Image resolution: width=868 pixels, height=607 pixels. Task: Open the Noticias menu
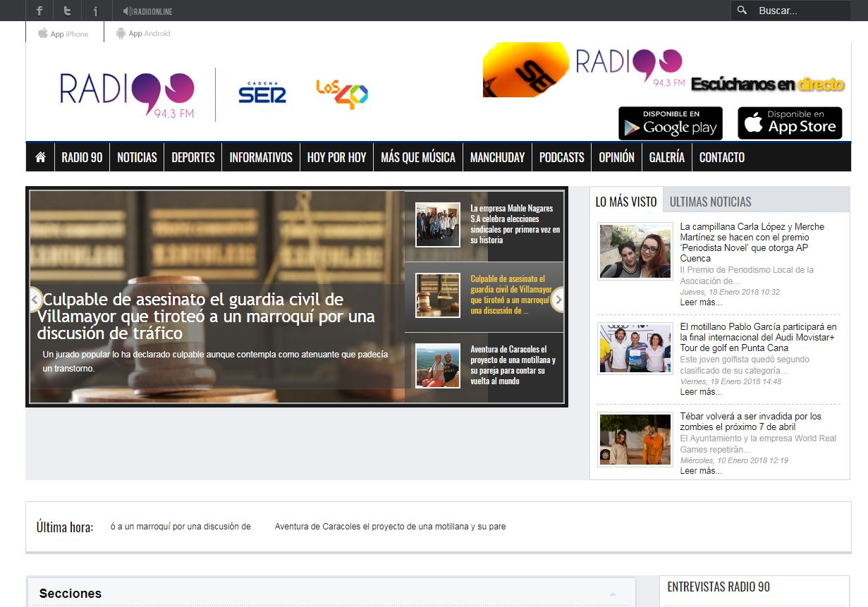(x=137, y=157)
